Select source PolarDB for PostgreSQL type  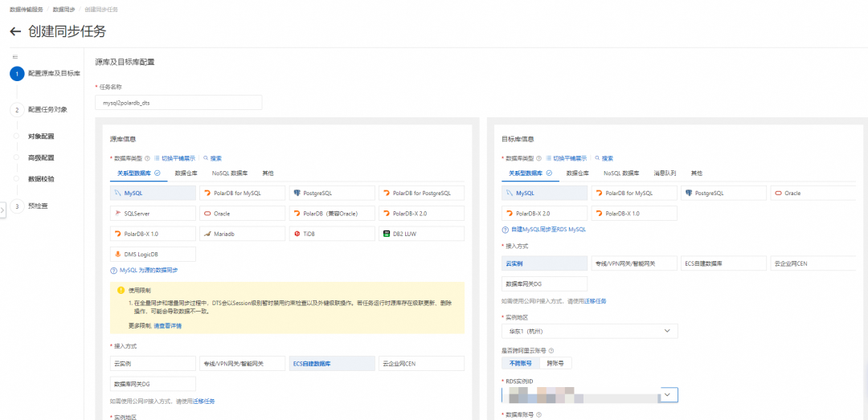(421, 193)
